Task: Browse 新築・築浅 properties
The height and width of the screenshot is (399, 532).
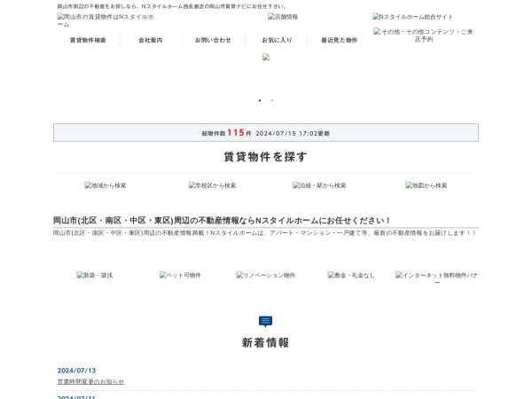Action: point(94,275)
